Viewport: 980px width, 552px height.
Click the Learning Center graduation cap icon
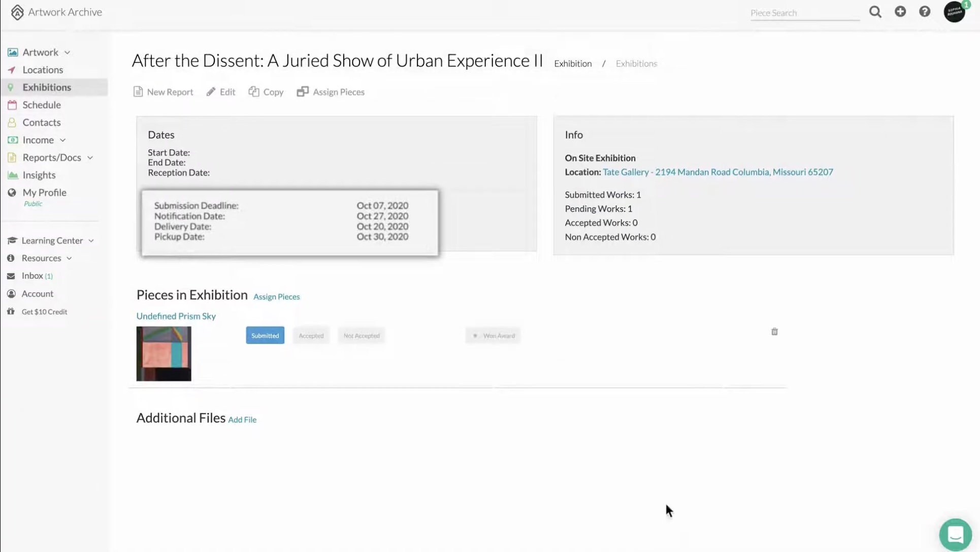pos(12,240)
